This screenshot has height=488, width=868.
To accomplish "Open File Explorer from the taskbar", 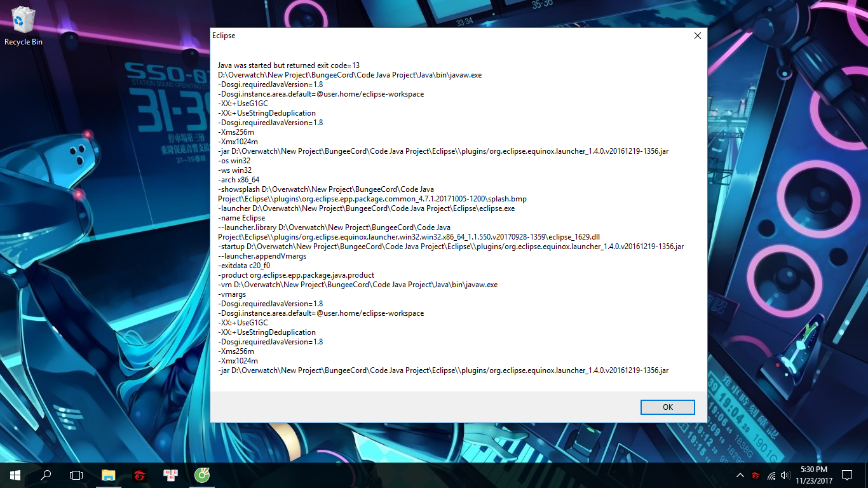I will (x=109, y=475).
